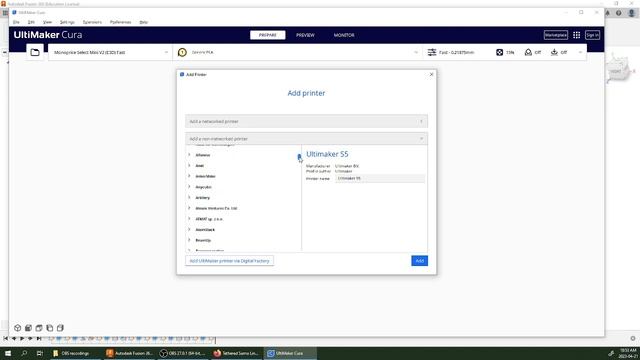
Task: Select the right side view cube icon
Action: [x=60, y=328]
